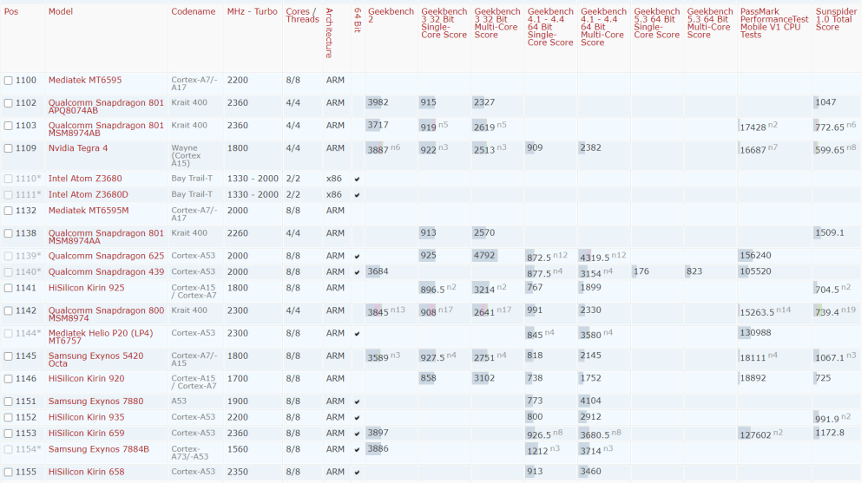Viewport: 868px width, 483px height.
Task: Check the box for row 1109 Nvidia Tegra 4
Action: click(x=9, y=148)
